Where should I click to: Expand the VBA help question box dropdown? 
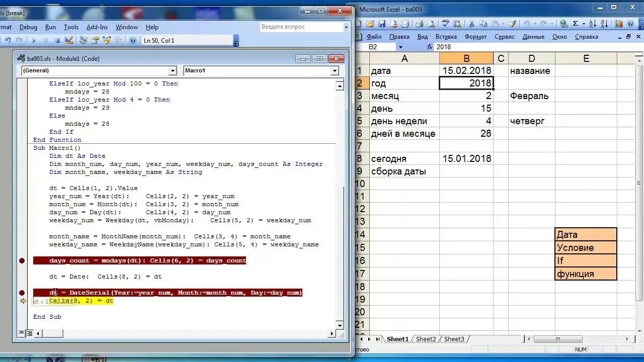[x=346, y=27]
